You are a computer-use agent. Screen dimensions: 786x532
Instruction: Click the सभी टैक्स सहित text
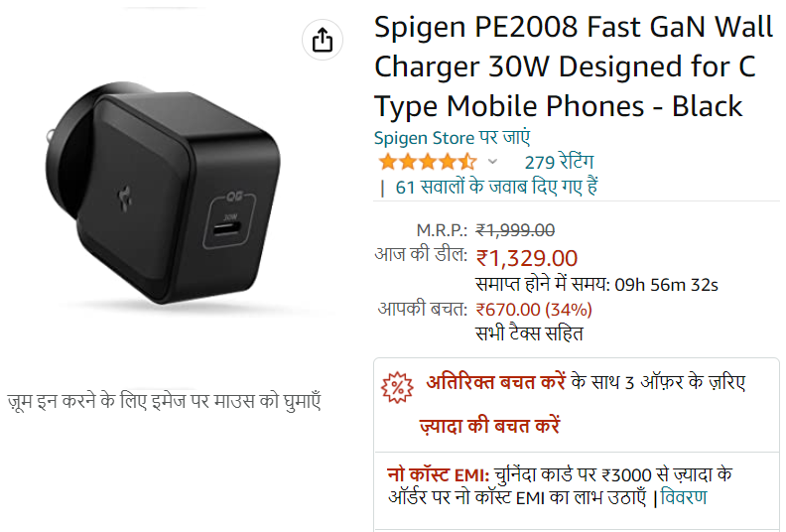(529, 333)
